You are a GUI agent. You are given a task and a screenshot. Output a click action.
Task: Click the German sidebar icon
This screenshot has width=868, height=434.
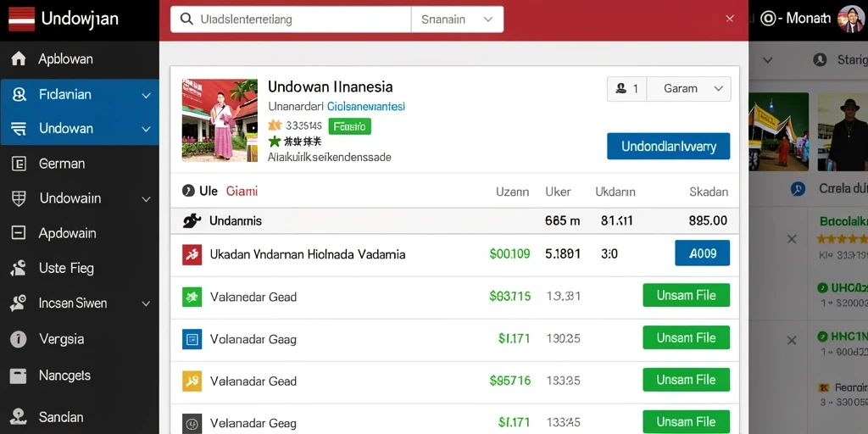(x=19, y=164)
